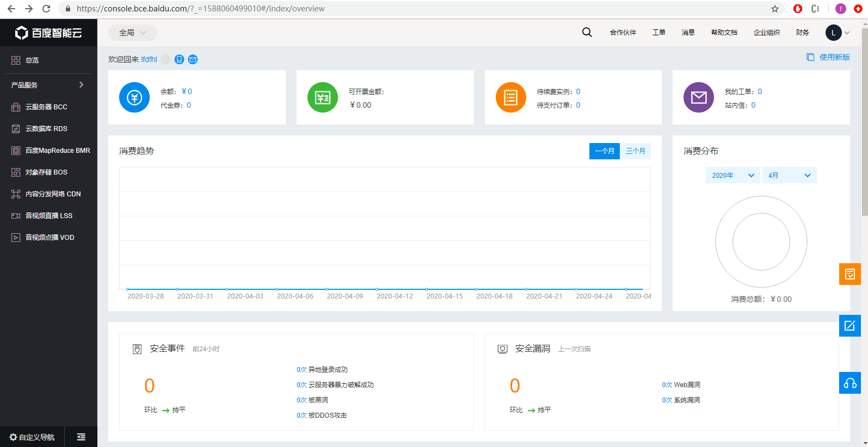The image size is (868, 447).
Task: Click the 余额 ¥0 value
Action: (187, 91)
